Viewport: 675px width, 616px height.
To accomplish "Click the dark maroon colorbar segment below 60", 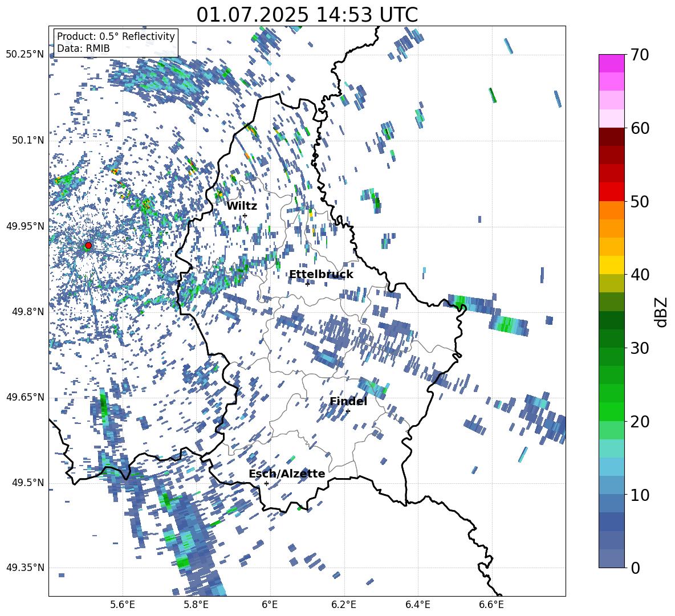I will click(611, 137).
